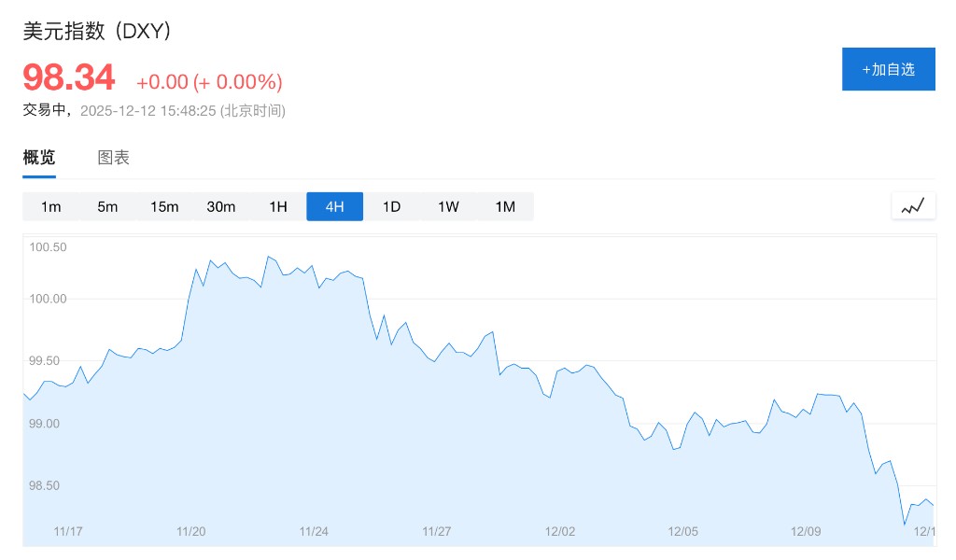The height and width of the screenshot is (560, 956).
Task: Open the 图表 tab
Action: (x=114, y=158)
